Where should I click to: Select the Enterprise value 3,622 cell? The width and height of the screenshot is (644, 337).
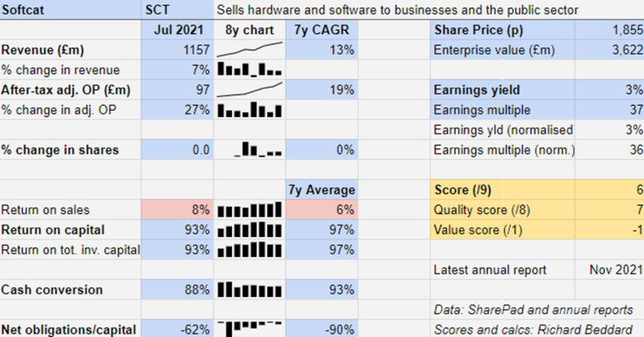click(610, 49)
